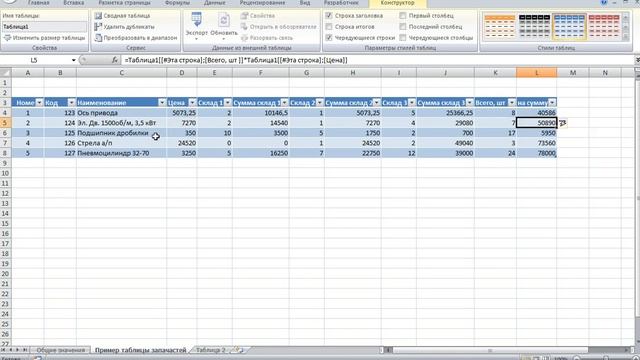Click the fx insert function icon
Image resolution: width=640 pixels, height=360 pixels.
coord(115,60)
